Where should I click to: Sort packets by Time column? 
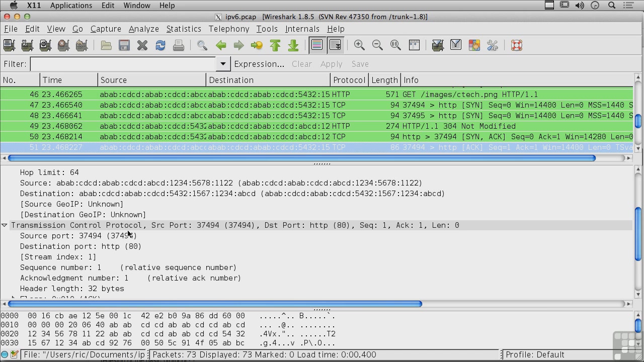[x=69, y=80]
